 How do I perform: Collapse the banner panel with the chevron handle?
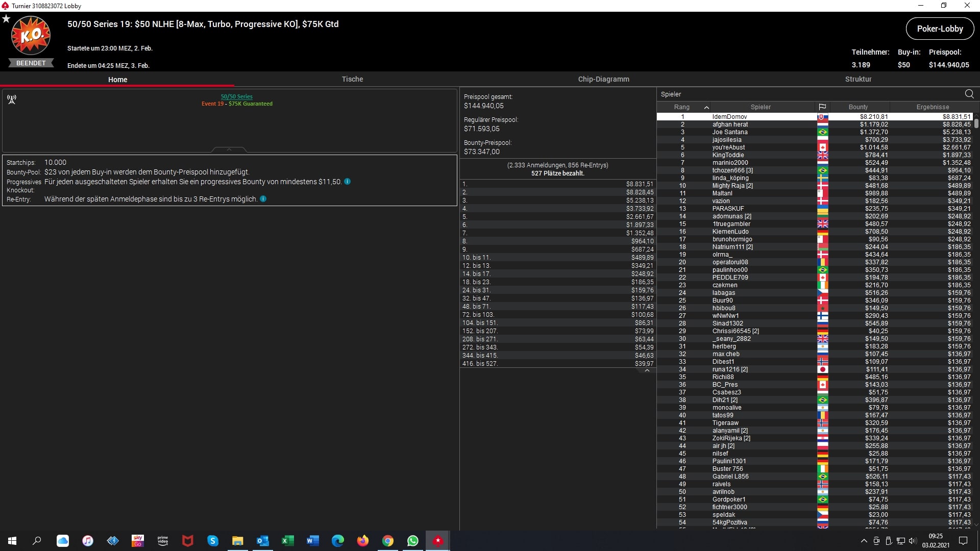[229, 149]
